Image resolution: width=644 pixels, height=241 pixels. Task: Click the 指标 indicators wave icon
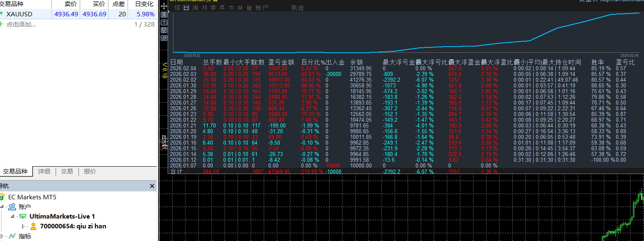point(12,236)
